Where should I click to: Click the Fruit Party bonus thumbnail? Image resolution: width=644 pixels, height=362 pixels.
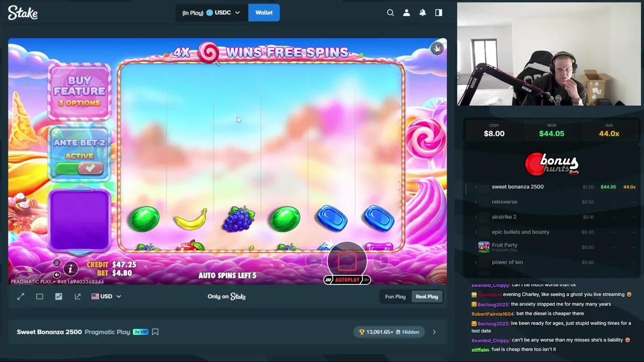[484, 247]
